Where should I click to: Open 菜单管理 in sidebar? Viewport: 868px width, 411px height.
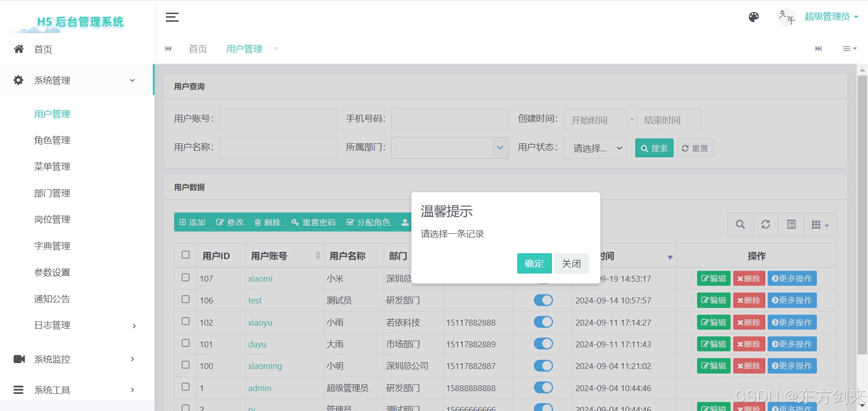pyautogui.click(x=52, y=166)
